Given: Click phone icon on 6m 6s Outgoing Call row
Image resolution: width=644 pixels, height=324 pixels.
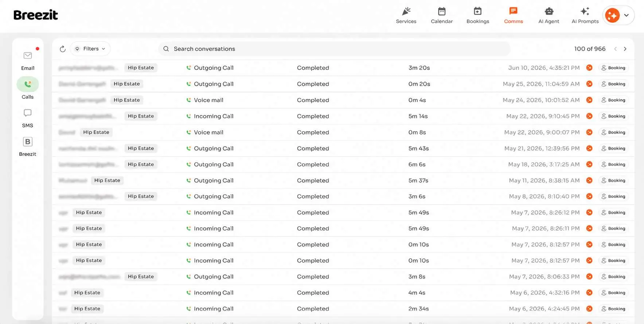Looking at the screenshot, I should pos(188,164).
